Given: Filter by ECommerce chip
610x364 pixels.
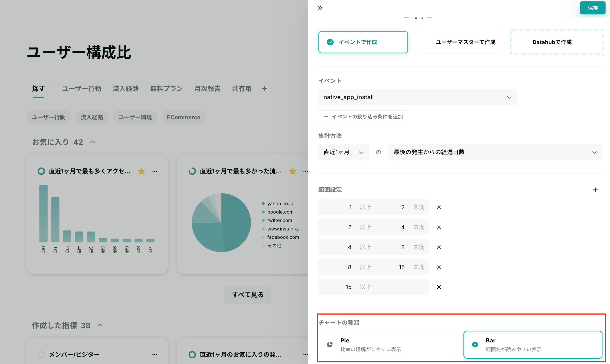Looking at the screenshot, I should tap(183, 117).
